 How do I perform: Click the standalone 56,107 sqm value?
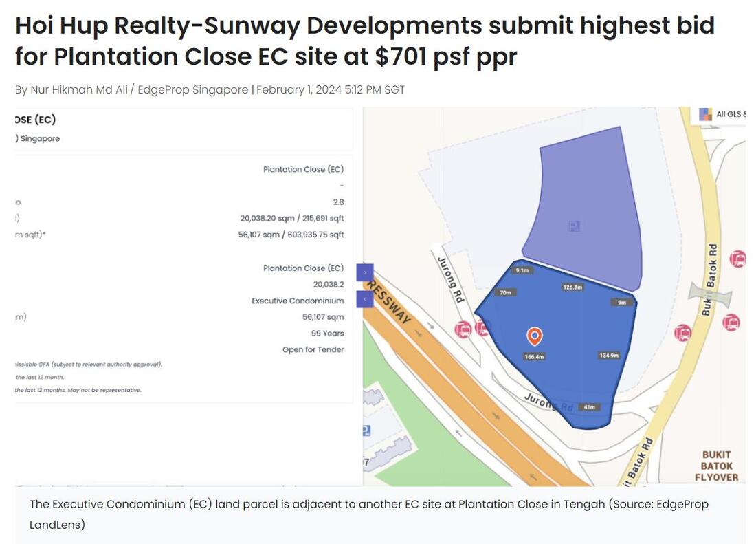(323, 317)
